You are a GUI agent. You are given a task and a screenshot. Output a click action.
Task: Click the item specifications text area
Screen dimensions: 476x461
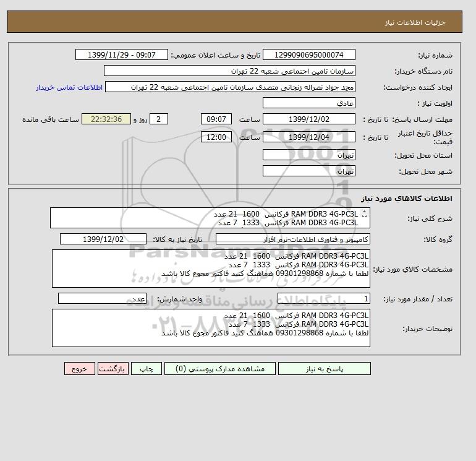point(211,269)
